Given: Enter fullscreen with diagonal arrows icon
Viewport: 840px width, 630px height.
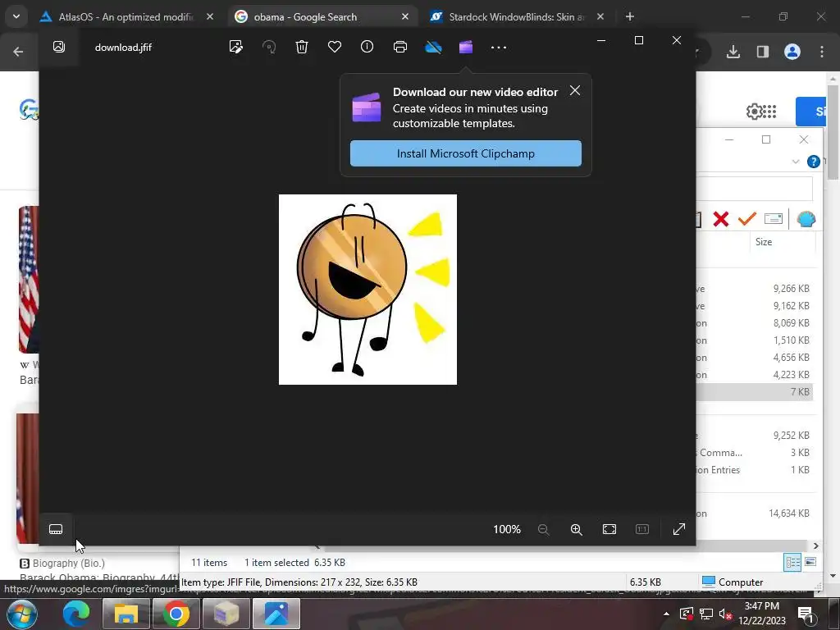Looking at the screenshot, I should click(678, 529).
